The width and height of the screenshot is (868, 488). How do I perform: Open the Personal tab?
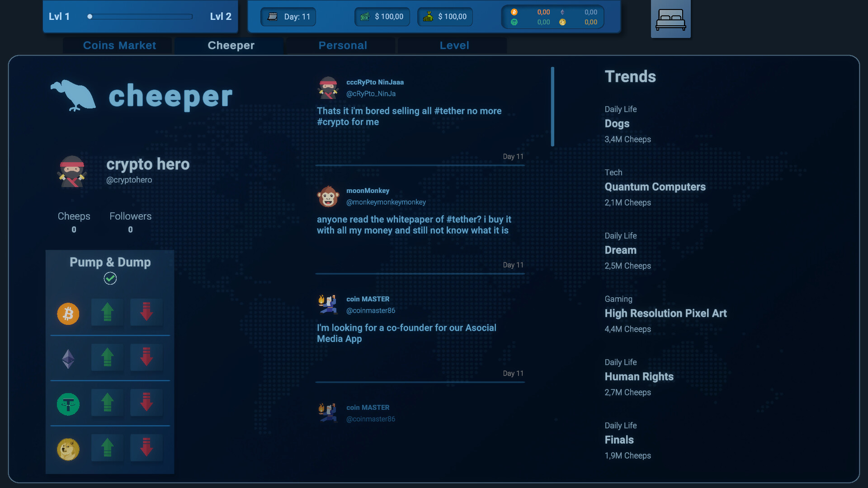coord(343,45)
